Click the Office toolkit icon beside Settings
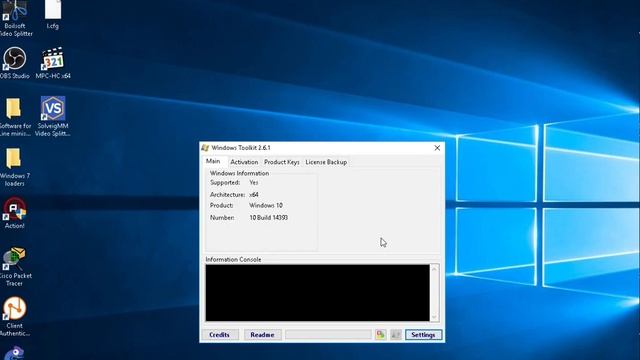The image size is (640, 360). 380,335
